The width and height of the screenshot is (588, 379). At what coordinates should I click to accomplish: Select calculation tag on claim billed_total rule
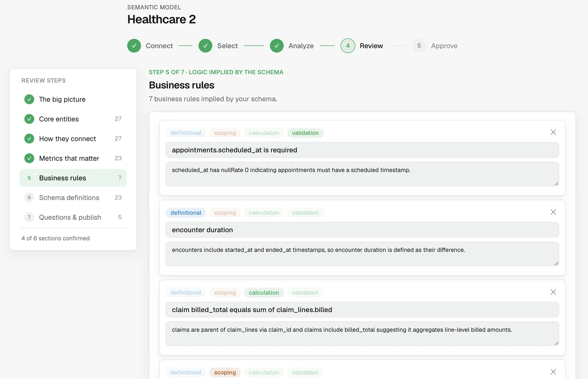click(264, 293)
